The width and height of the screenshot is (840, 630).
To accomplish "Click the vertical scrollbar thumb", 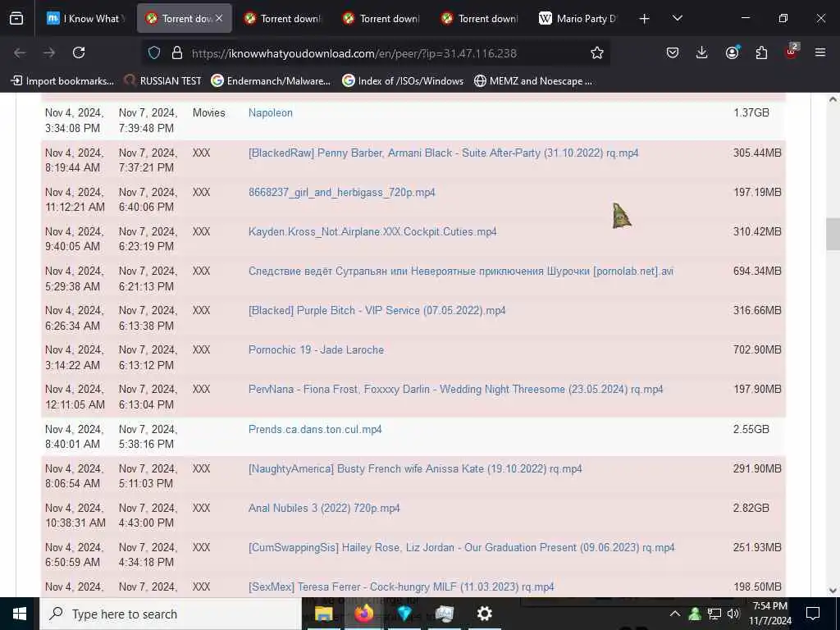I will (x=833, y=234).
